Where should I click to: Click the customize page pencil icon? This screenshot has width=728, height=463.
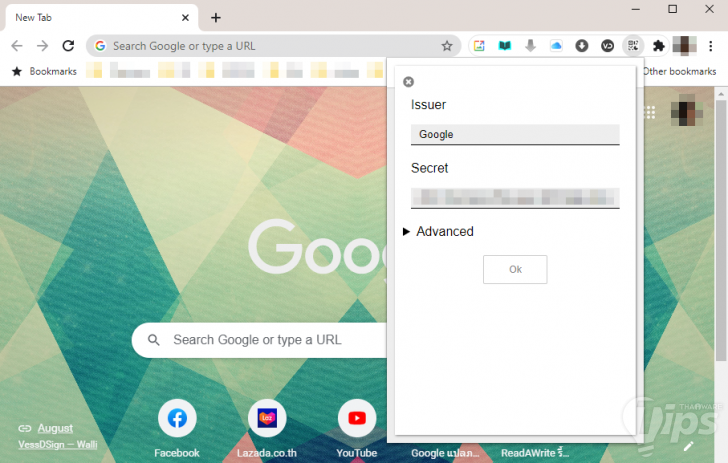tap(688, 446)
